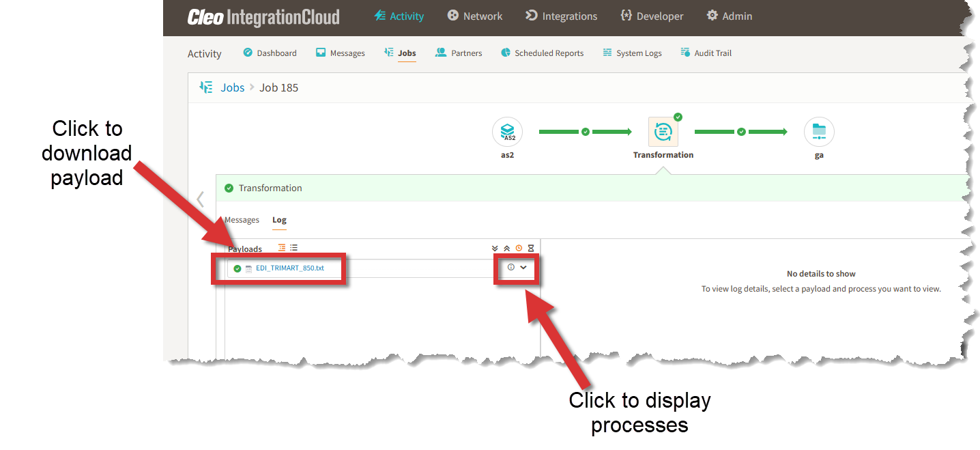The image size is (980, 450).
Task: Click the Job 185 breadcrumb text
Action: pos(278,87)
